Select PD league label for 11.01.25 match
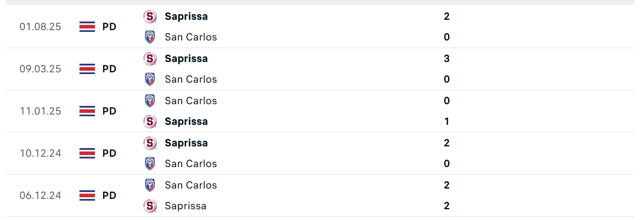 [109, 111]
